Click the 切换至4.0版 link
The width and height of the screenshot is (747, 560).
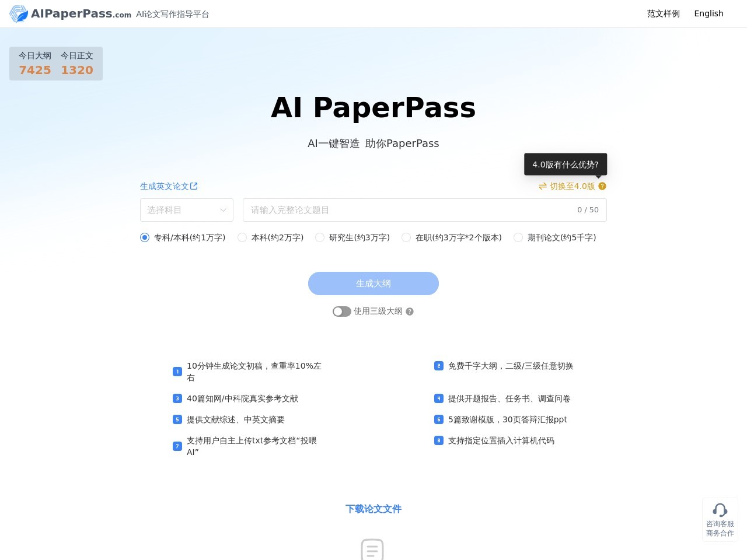pos(573,186)
